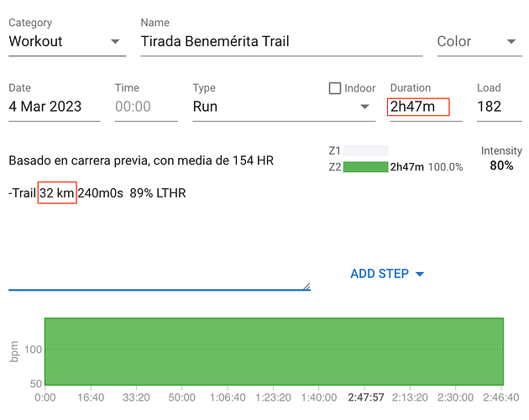
Task: Click the Z1 zone bar
Action: click(x=365, y=151)
